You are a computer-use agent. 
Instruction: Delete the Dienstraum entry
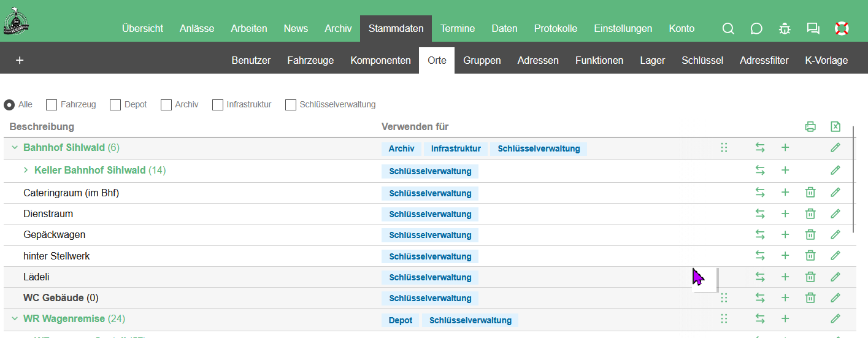810,213
